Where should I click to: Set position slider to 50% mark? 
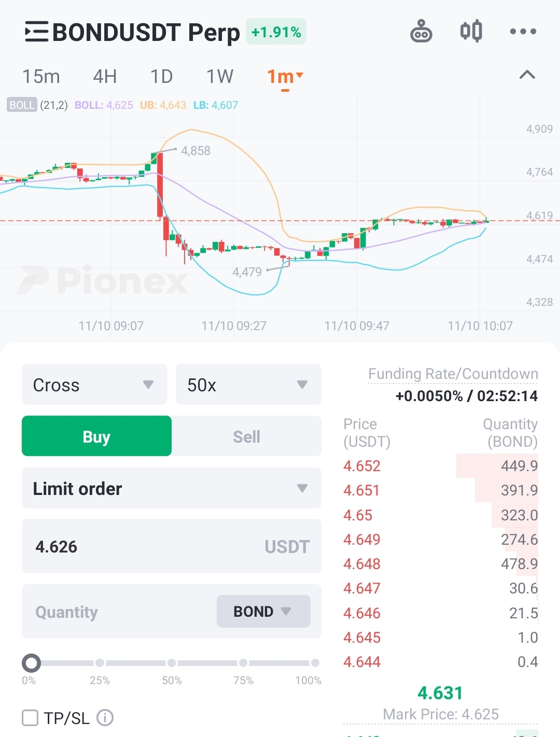tap(172, 663)
